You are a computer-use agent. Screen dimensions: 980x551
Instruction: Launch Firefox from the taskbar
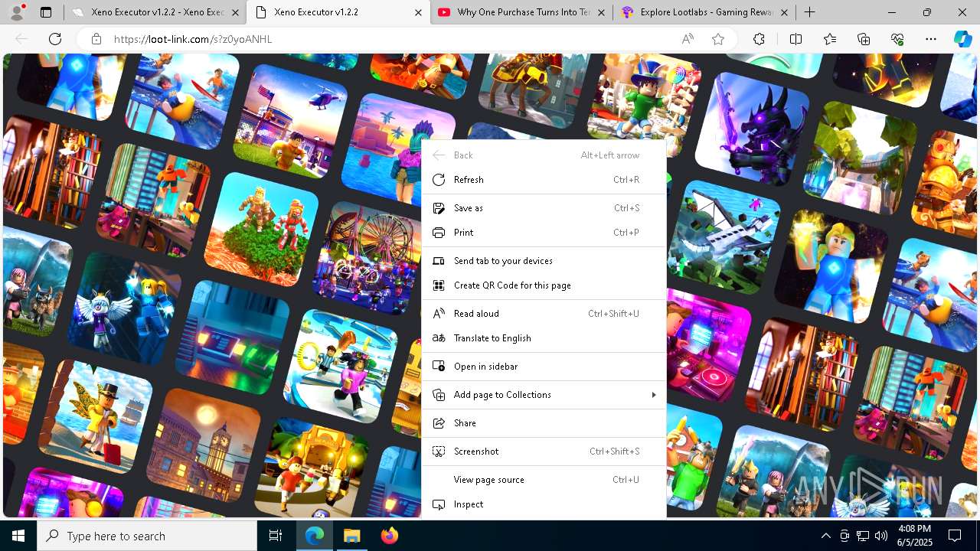pos(389,536)
